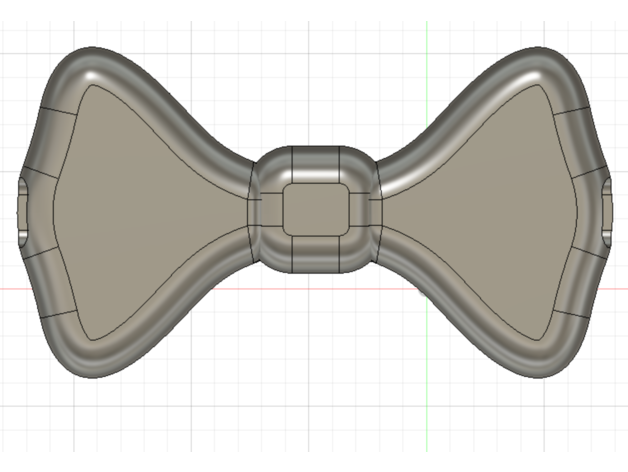Click the square face on the center knot

pos(313,210)
